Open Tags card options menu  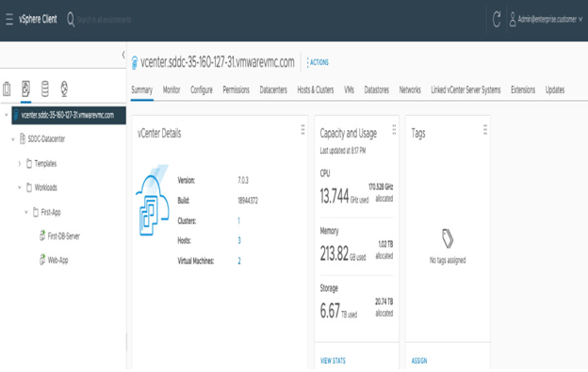click(x=485, y=130)
